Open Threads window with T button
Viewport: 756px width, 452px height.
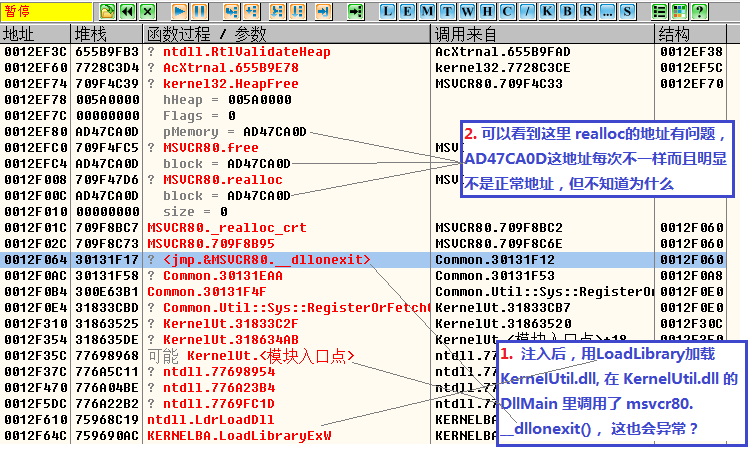point(447,11)
